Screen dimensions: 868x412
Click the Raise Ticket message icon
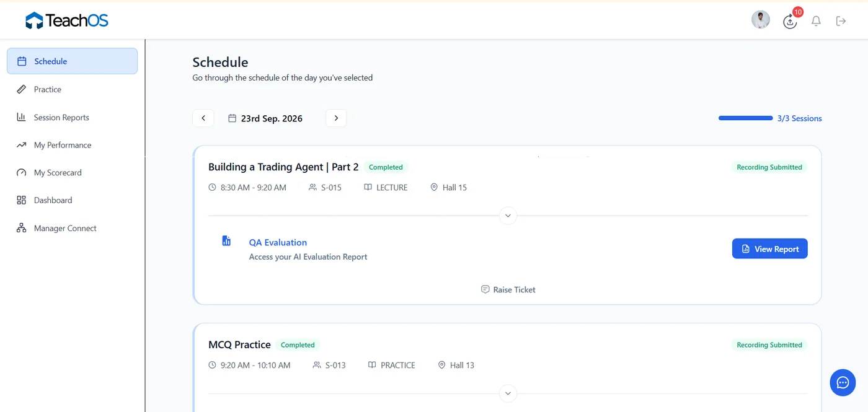tap(485, 289)
